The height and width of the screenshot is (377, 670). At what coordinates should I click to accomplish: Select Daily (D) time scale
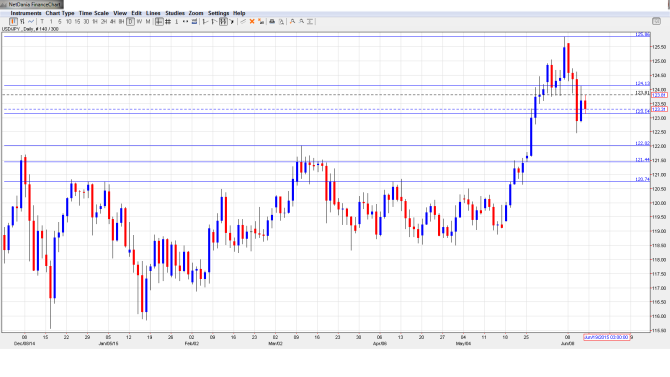click(130, 21)
